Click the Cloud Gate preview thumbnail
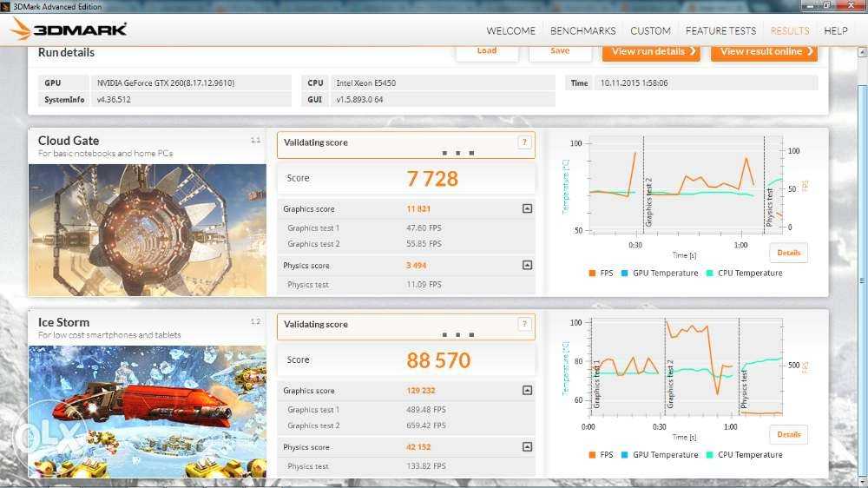 point(148,230)
